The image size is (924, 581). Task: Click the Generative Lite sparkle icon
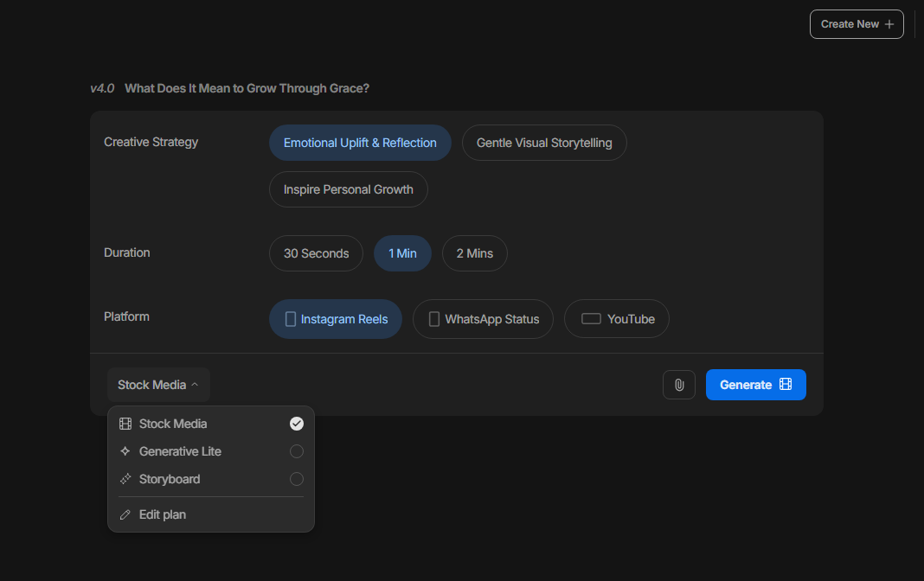tap(125, 451)
